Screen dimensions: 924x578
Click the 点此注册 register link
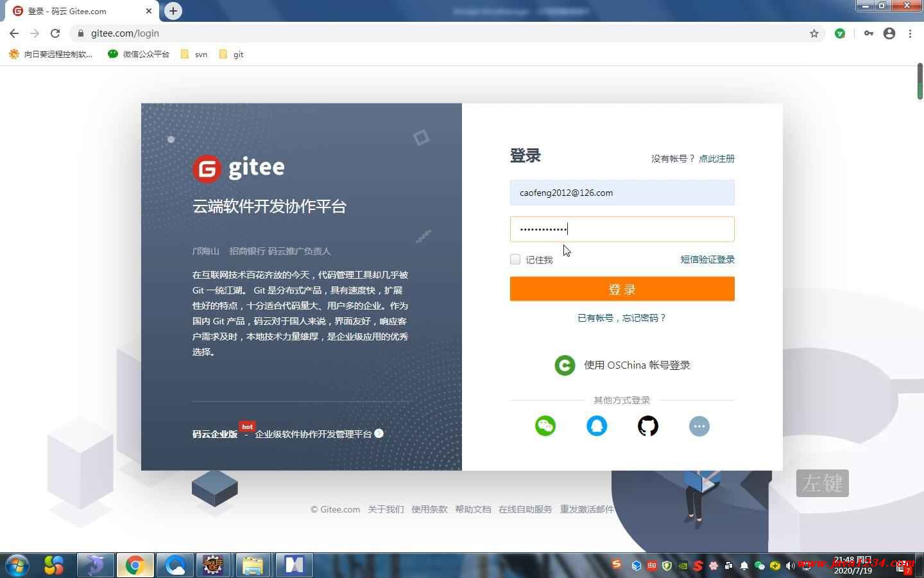pyautogui.click(x=717, y=159)
